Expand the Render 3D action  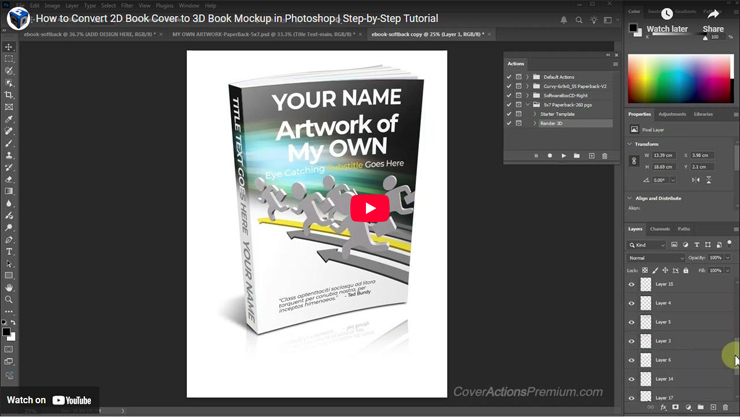(x=535, y=123)
